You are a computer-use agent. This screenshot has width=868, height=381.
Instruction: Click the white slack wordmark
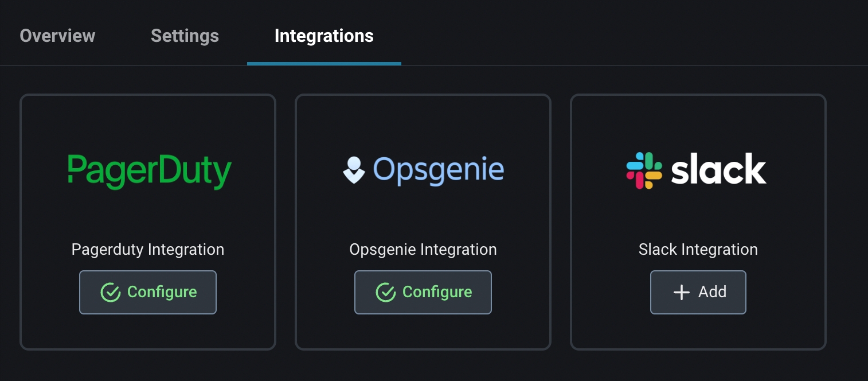pyautogui.click(x=718, y=170)
